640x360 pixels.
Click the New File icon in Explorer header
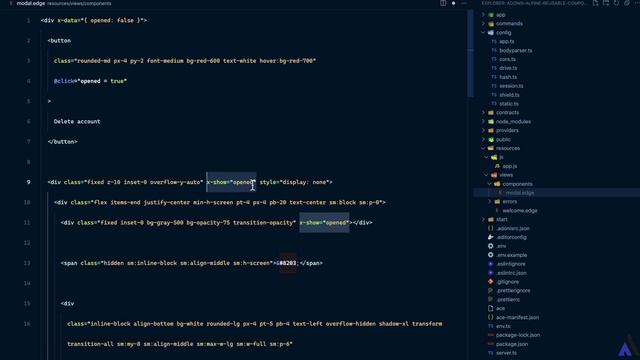pyautogui.click(x=596, y=3)
